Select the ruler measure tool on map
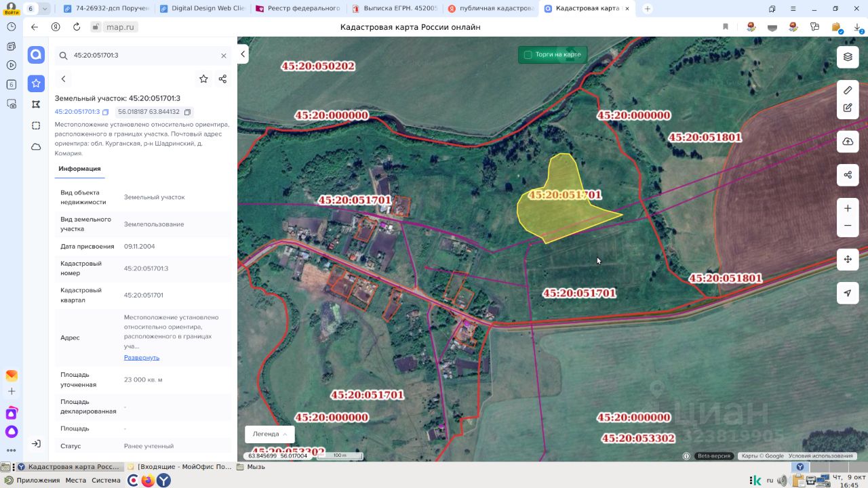 [848, 90]
